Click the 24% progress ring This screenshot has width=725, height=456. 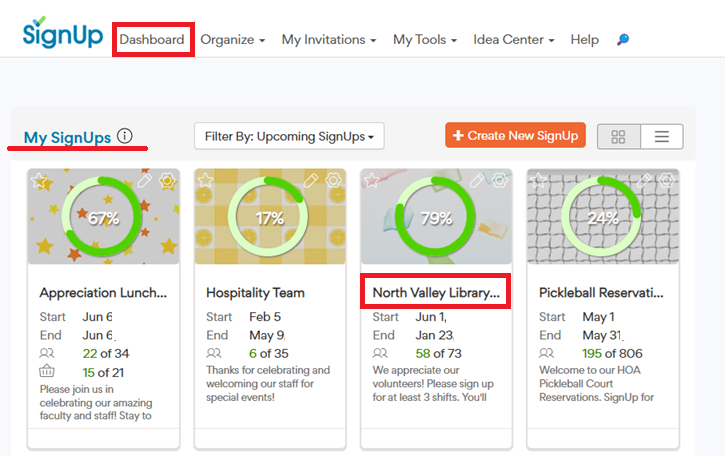[x=602, y=217]
